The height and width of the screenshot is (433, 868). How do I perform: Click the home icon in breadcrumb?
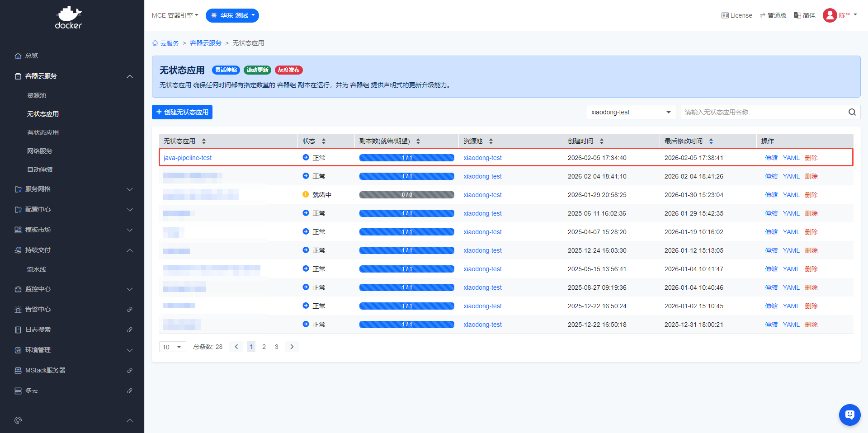tap(155, 43)
